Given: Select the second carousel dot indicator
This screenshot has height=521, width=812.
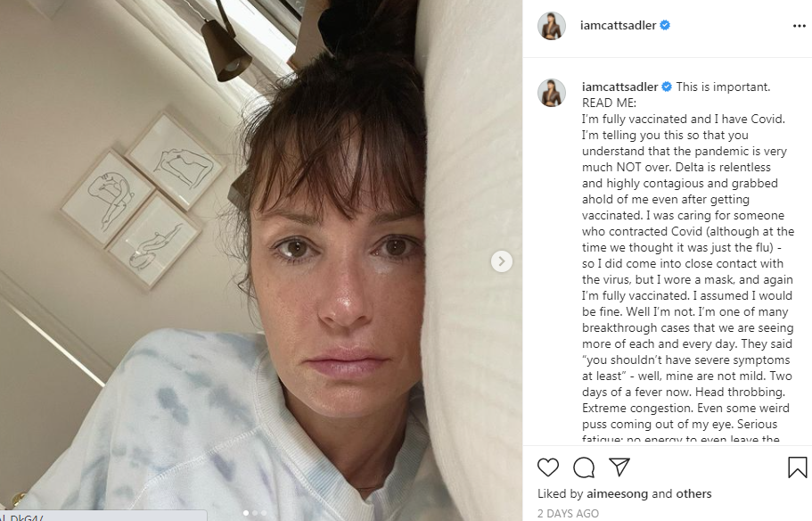Looking at the screenshot, I should [255, 513].
